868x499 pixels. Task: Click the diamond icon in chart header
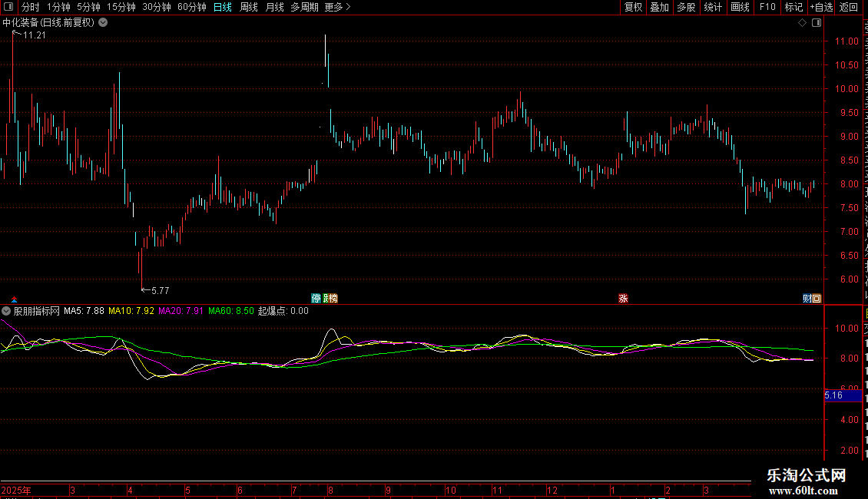click(x=802, y=23)
